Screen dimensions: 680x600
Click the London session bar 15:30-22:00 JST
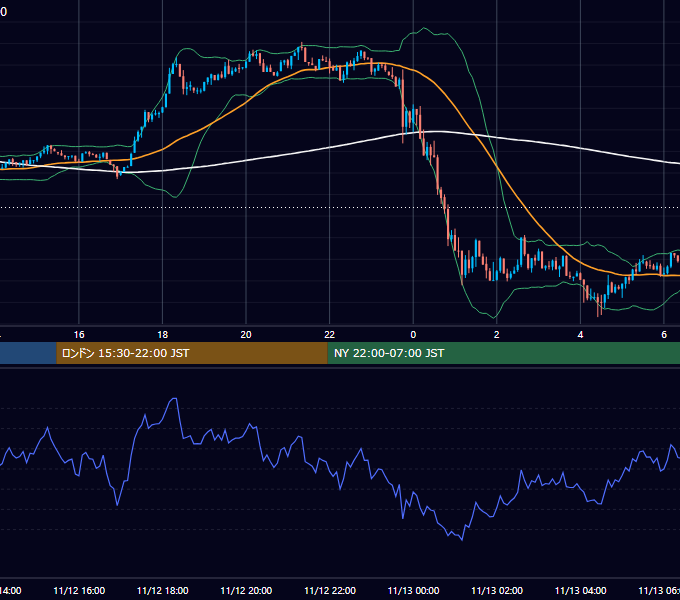[x=192, y=353]
